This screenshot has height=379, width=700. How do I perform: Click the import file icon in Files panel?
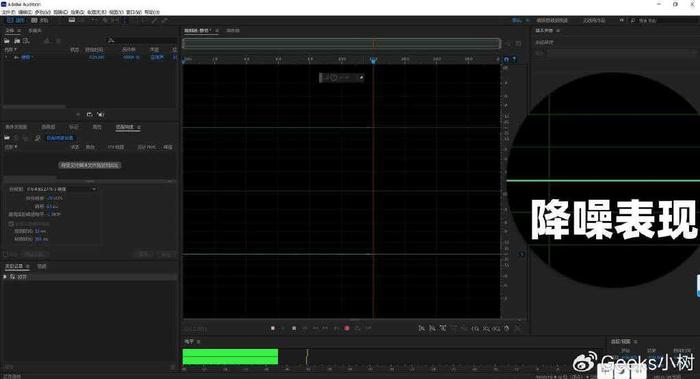pyautogui.click(x=17, y=41)
